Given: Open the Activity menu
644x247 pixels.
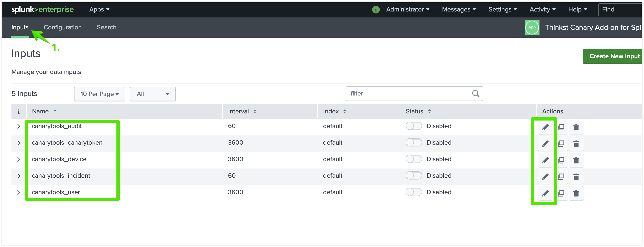Looking at the screenshot, I should 542,9.
